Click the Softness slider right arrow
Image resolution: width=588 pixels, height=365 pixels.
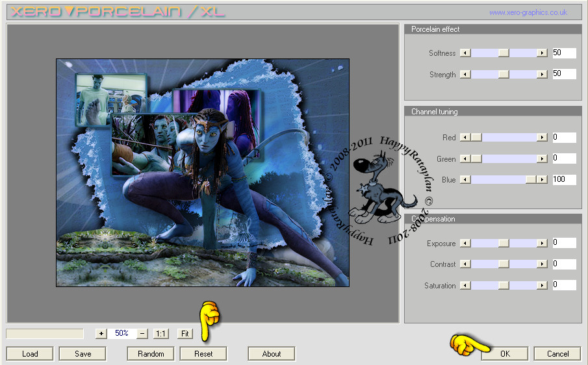pyautogui.click(x=542, y=53)
